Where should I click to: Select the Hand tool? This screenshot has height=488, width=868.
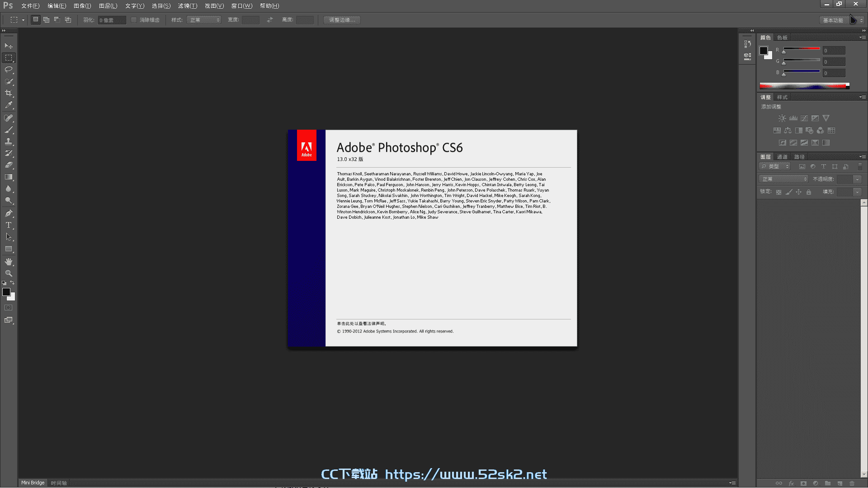pyautogui.click(x=9, y=262)
